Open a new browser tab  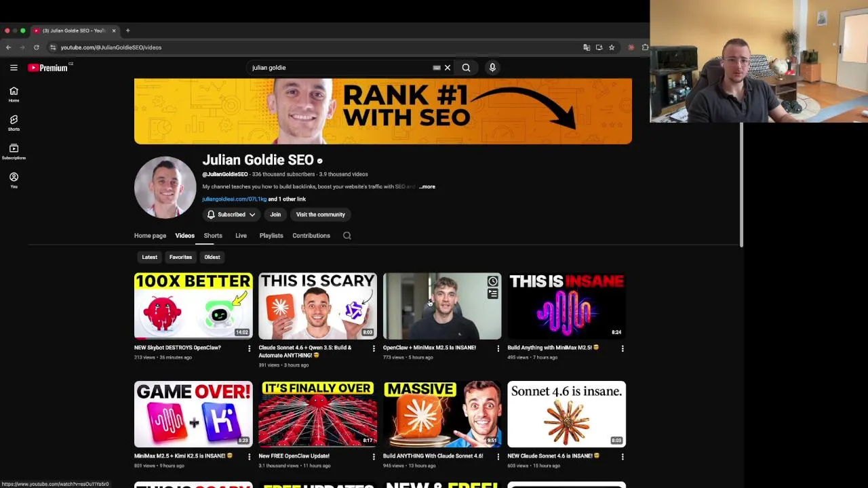[x=127, y=30]
